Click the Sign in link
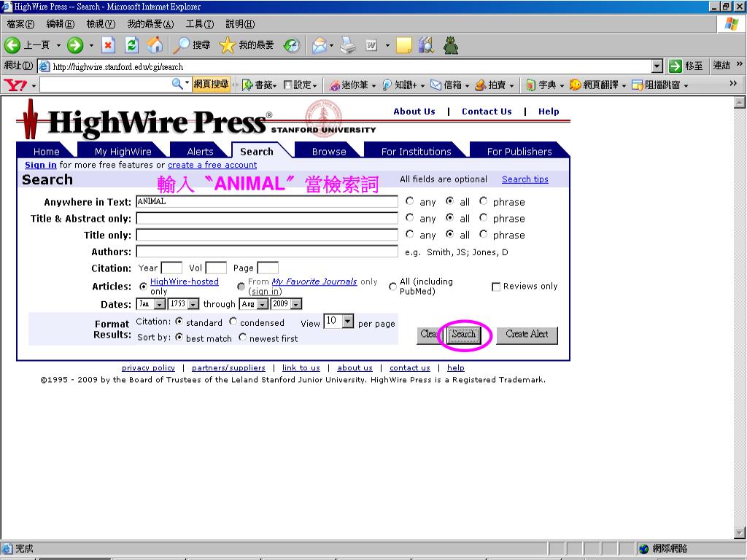The width and height of the screenshot is (747, 560). [x=41, y=165]
